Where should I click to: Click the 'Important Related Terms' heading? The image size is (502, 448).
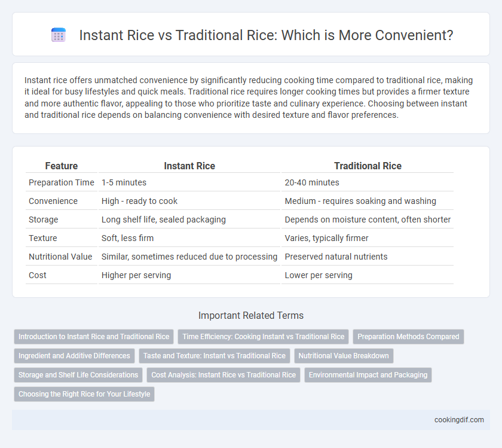(x=251, y=315)
